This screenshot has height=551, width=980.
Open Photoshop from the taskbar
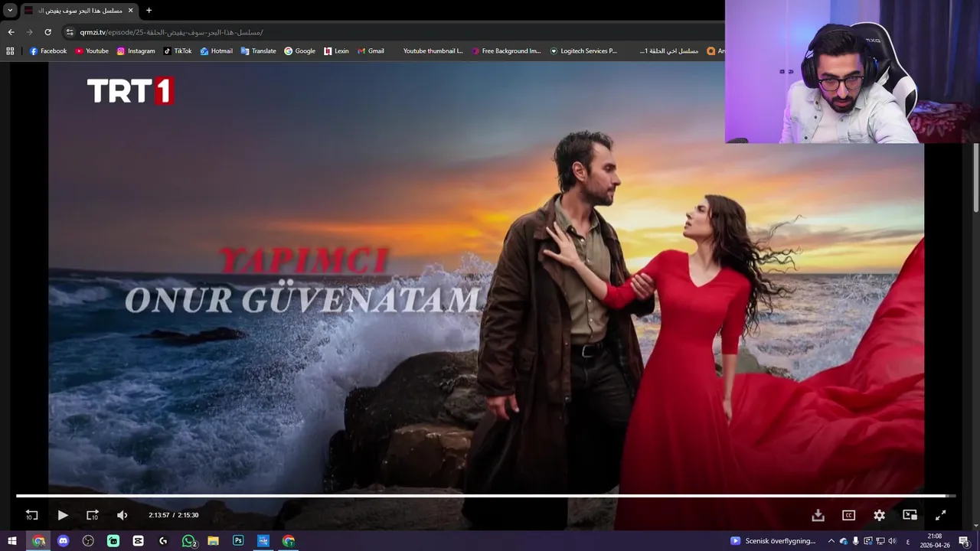238,541
